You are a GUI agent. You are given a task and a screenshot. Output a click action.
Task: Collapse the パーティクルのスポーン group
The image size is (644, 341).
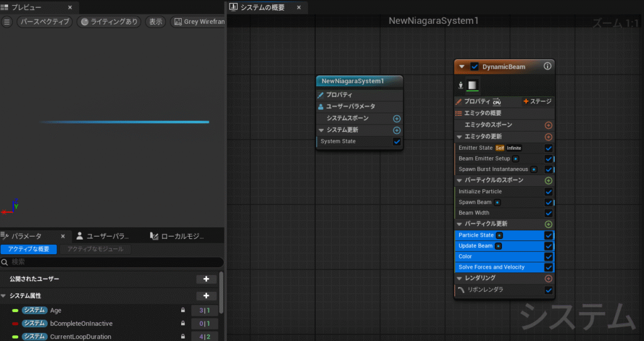pyautogui.click(x=459, y=181)
